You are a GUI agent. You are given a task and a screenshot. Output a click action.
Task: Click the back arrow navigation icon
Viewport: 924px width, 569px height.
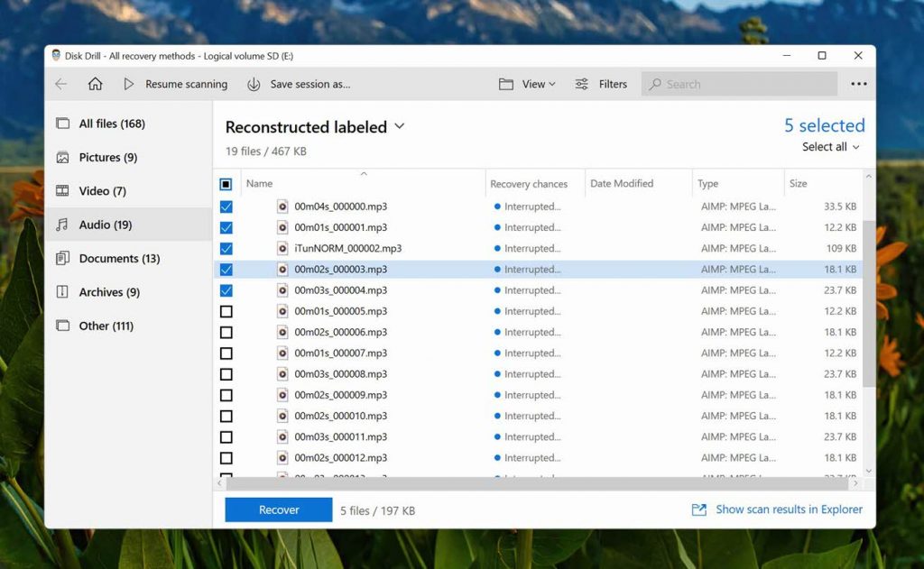pyautogui.click(x=60, y=84)
